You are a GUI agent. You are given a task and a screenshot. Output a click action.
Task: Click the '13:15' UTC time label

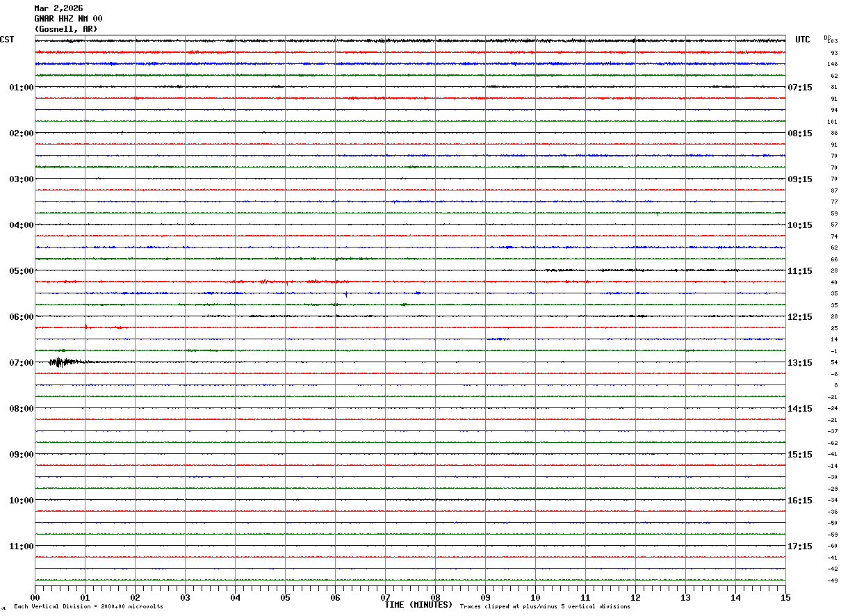click(x=799, y=363)
